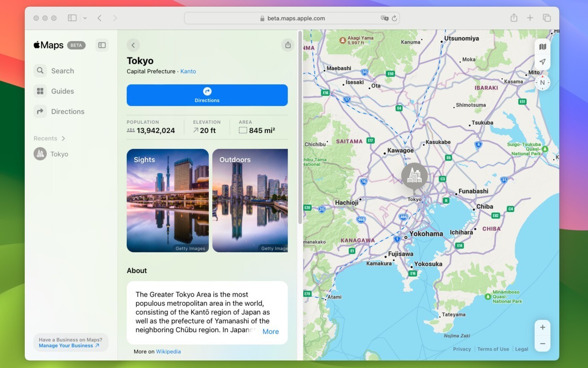Screen dimensions: 588x368
Task: Click Manage Your Business link
Action: tap(69, 346)
